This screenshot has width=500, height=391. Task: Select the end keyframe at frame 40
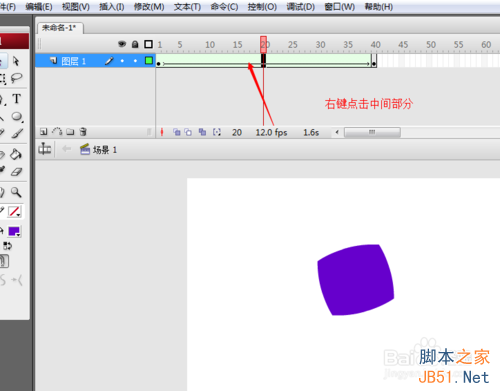[374, 61]
